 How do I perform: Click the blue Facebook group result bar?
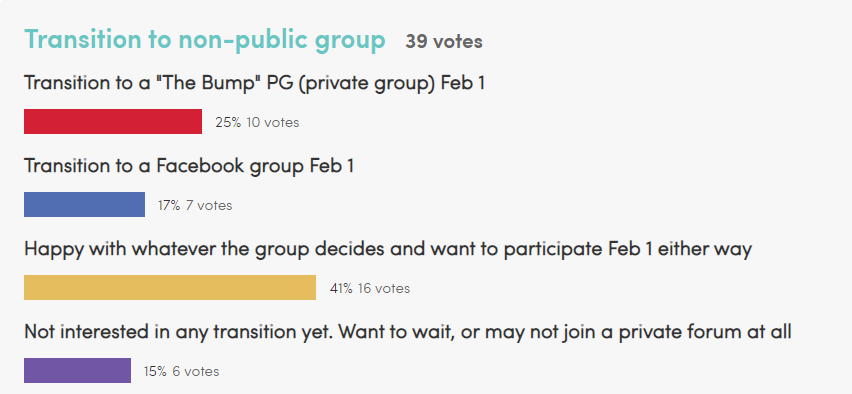(84, 204)
